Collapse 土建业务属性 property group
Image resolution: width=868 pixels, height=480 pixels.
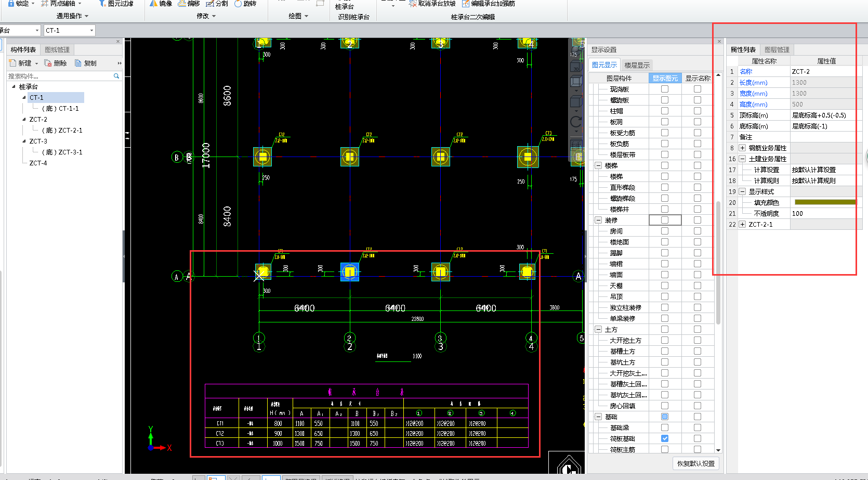[742, 159]
